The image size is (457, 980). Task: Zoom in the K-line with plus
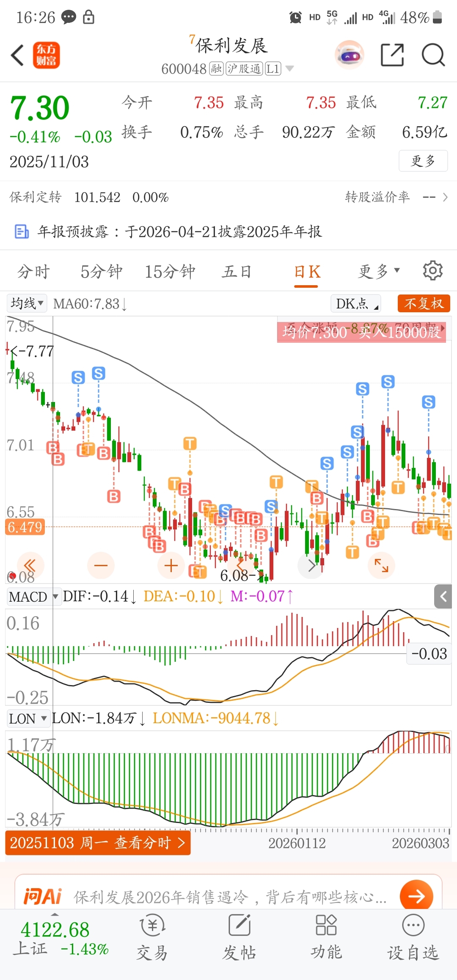tap(171, 566)
